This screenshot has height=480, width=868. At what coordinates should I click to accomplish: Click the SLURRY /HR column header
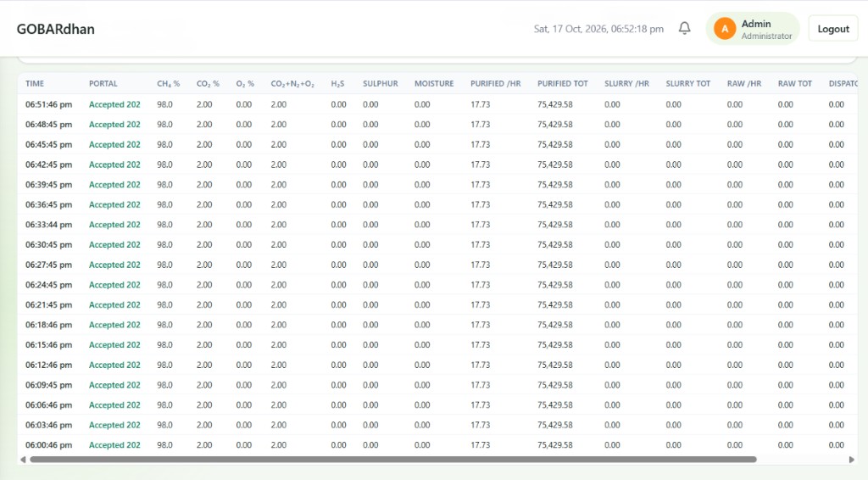[626, 84]
